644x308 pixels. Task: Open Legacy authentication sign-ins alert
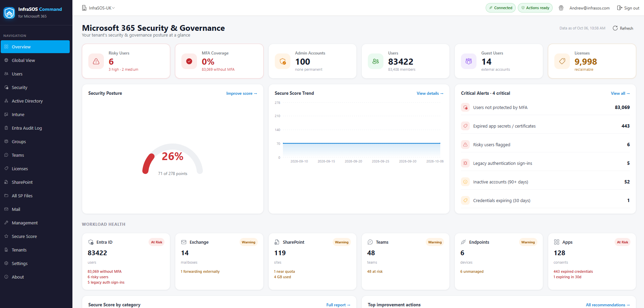[545, 163]
